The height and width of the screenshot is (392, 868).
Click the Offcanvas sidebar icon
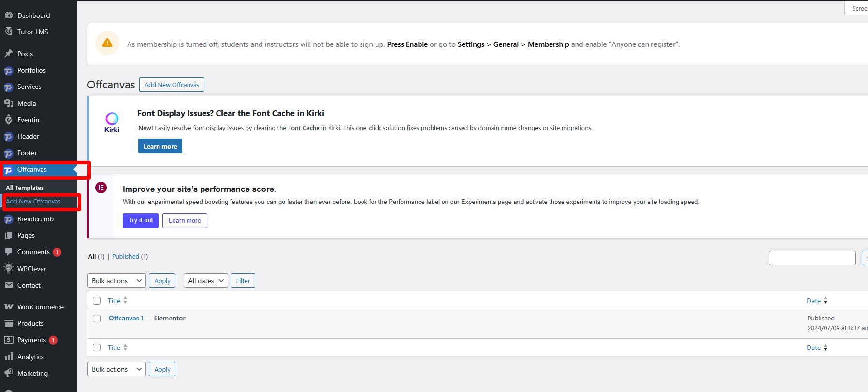pyautogui.click(x=9, y=170)
